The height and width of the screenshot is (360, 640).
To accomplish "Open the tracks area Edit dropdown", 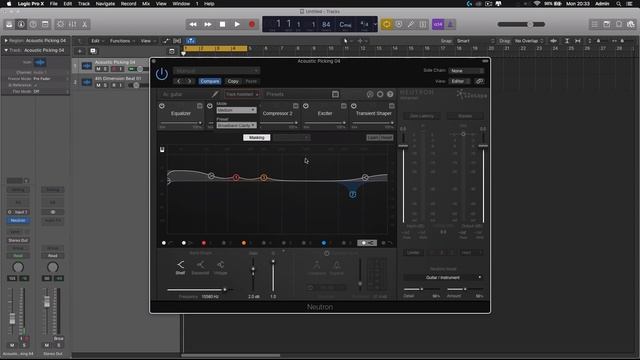I will [x=97, y=41].
